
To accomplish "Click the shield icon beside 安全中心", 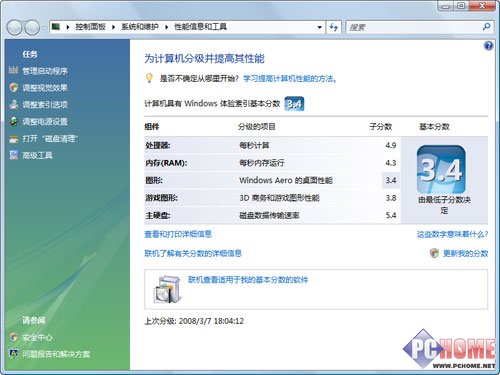I will [x=14, y=337].
